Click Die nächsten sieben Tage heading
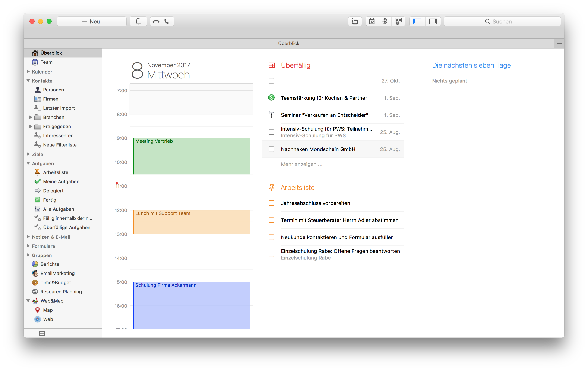 tap(471, 65)
